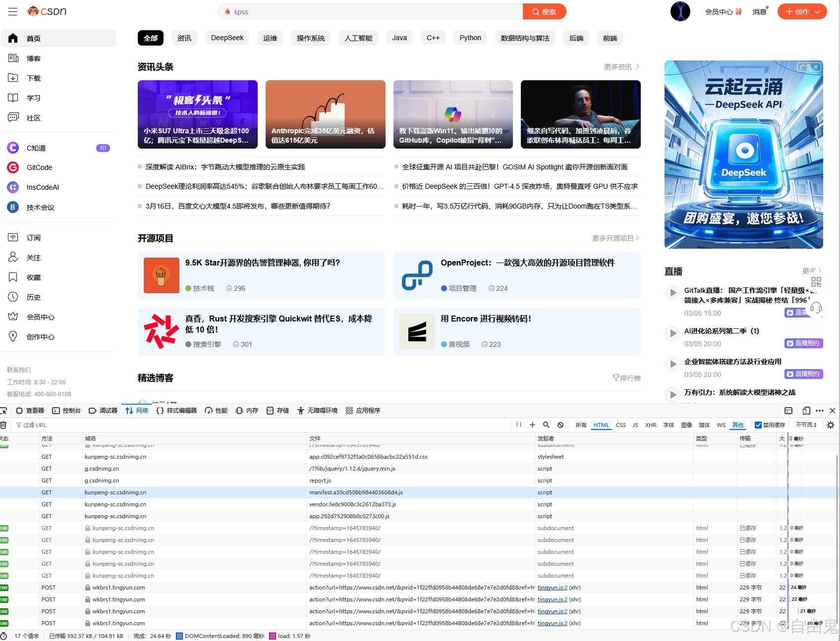840x641 pixels.
Task: Click the devtools dock layout icon
Action: point(788,411)
